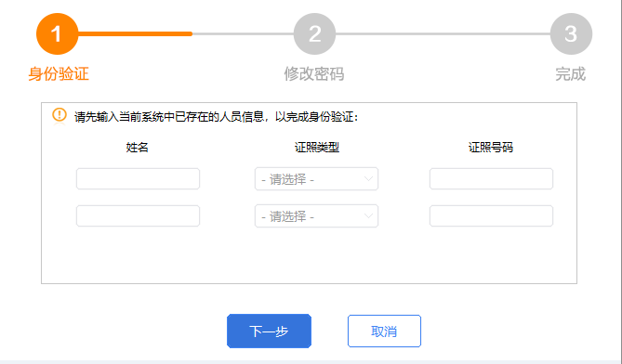Select the 修改密码 step label

(x=314, y=74)
